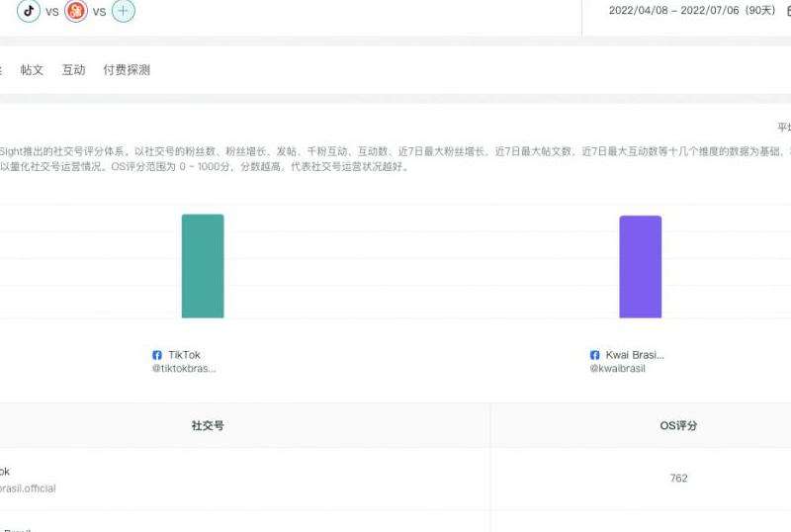The height and width of the screenshot is (532, 791).
Task: Click the teal TikTok score bar
Action: click(203, 266)
